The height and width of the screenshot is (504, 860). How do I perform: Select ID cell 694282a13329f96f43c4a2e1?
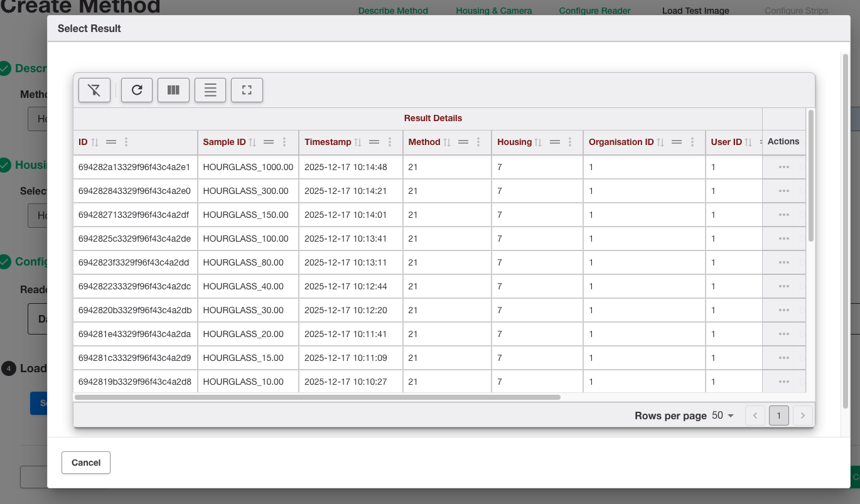pyautogui.click(x=136, y=167)
